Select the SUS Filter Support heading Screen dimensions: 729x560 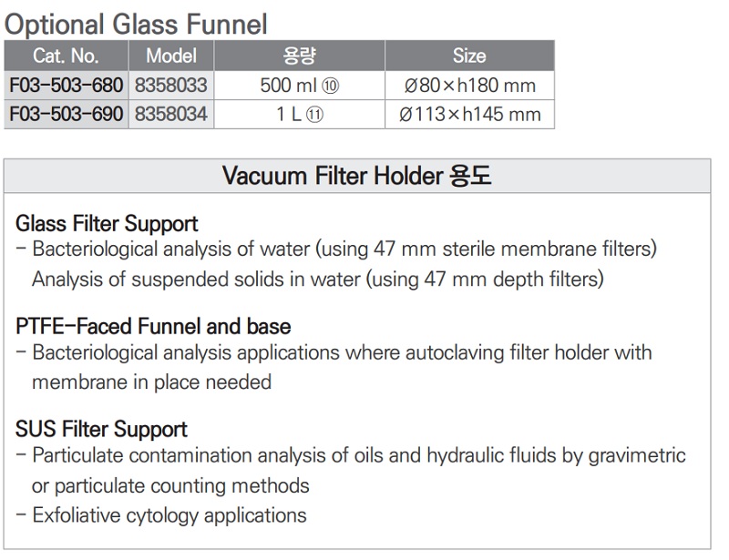click(x=101, y=429)
